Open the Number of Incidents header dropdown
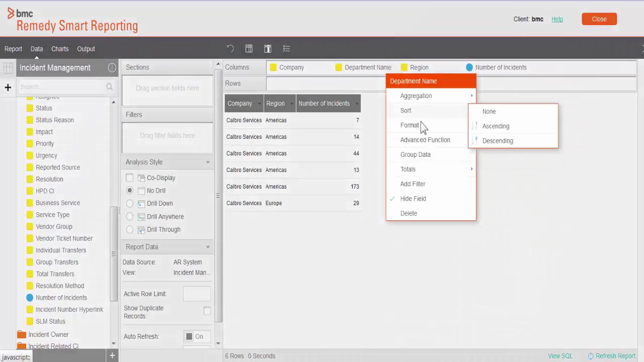644x362 pixels. 357,104
